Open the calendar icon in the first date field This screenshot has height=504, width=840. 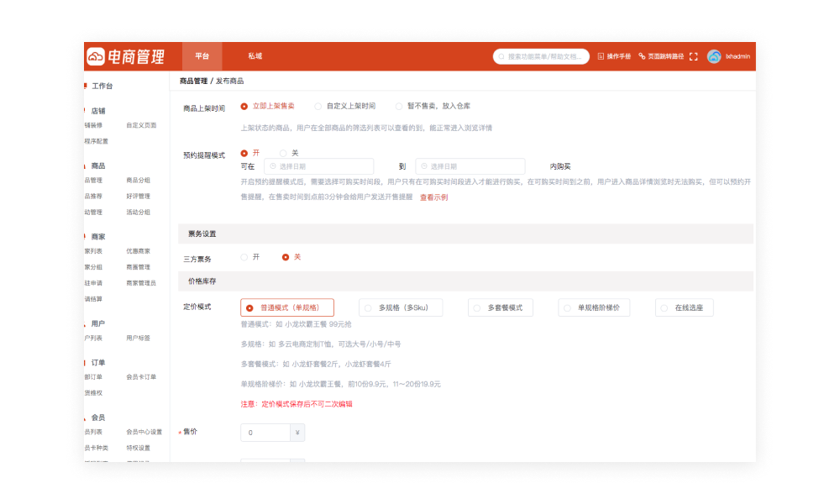pos(271,165)
